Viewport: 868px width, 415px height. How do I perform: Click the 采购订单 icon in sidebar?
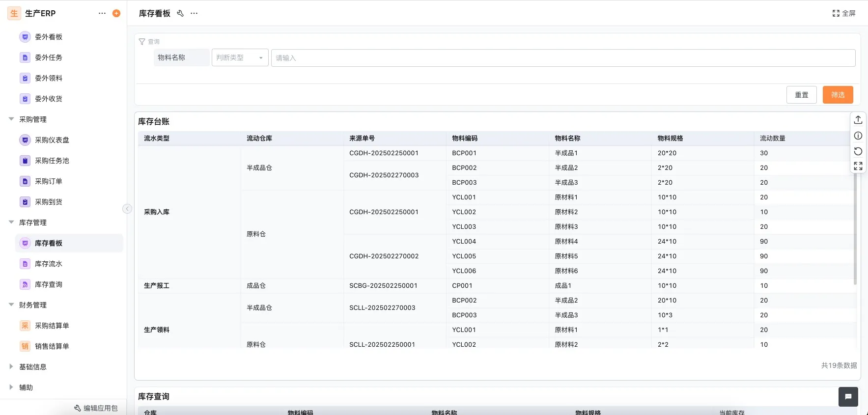coord(25,181)
